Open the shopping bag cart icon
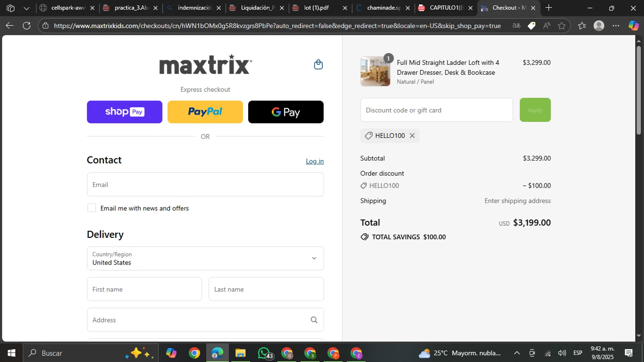This screenshot has width=644, height=362. pyautogui.click(x=318, y=64)
